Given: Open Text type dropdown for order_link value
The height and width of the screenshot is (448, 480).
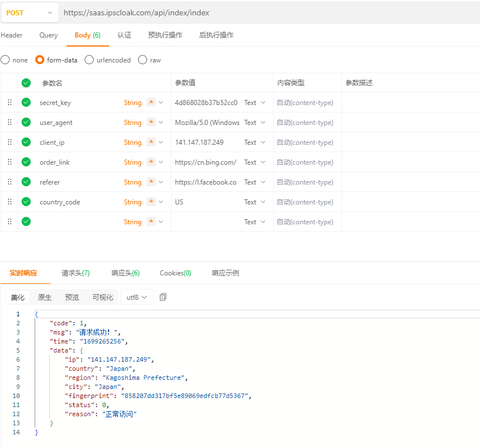Looking at the screenshot, I should [254, 162].
